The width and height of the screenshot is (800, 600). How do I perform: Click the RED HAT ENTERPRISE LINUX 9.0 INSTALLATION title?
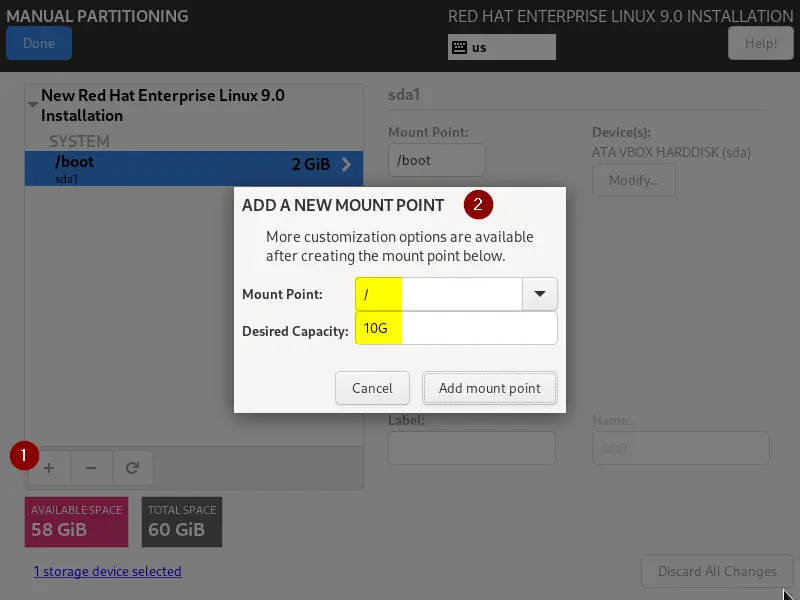click(620, 16)
